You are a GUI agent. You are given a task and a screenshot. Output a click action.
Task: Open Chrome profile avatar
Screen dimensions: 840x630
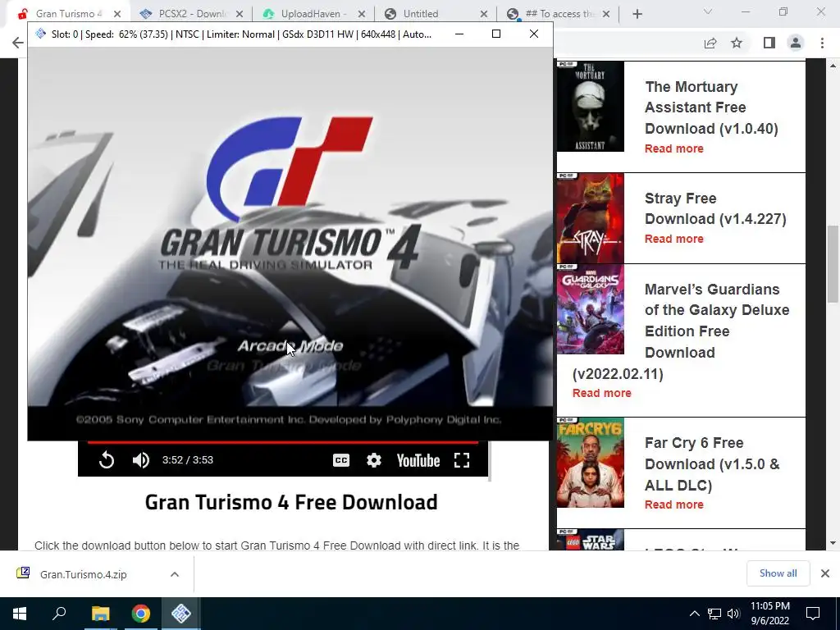coord(796,43)
